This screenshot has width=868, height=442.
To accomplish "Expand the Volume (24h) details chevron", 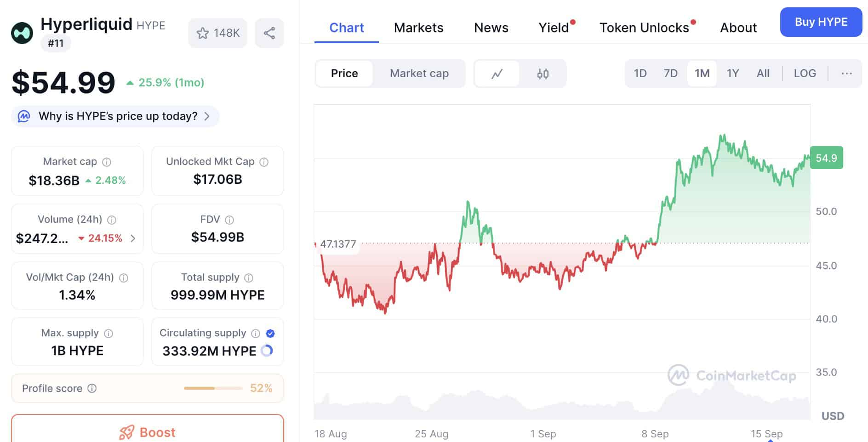I will coord(133,238).
